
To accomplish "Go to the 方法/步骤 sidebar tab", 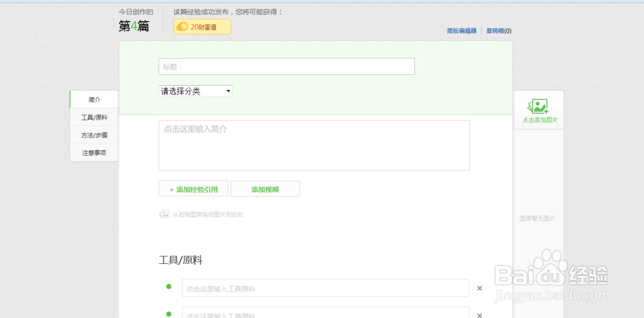I will [95, 135].
